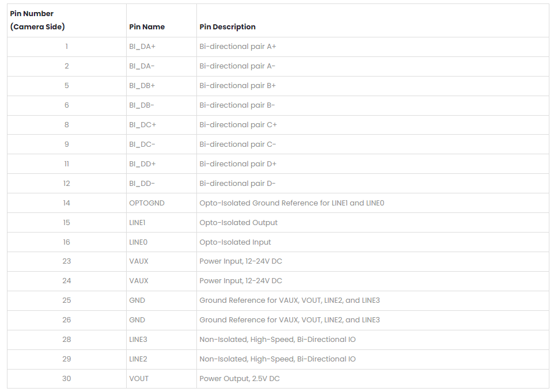Screen dimensions: 554x392
Task: Click pin number 23 in the table
Action: click(x=67, y=261)
